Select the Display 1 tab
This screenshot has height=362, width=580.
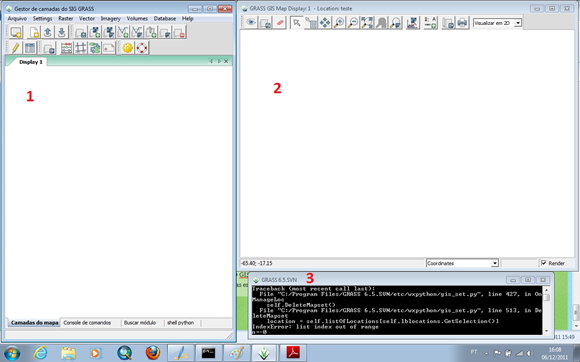click(31, 62)
